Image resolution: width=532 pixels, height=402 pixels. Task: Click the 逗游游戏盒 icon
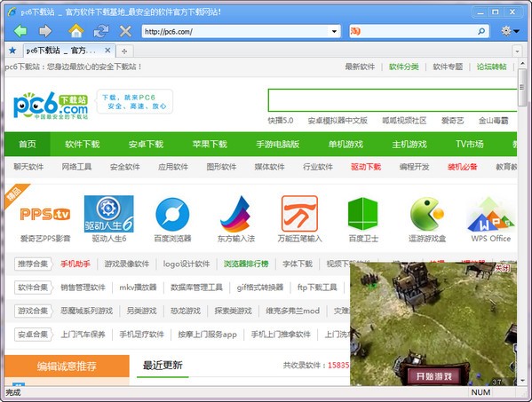[427, 214]
